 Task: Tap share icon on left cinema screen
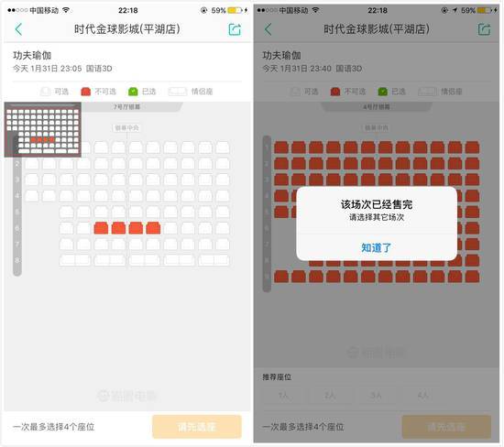[x=235, y=29]
